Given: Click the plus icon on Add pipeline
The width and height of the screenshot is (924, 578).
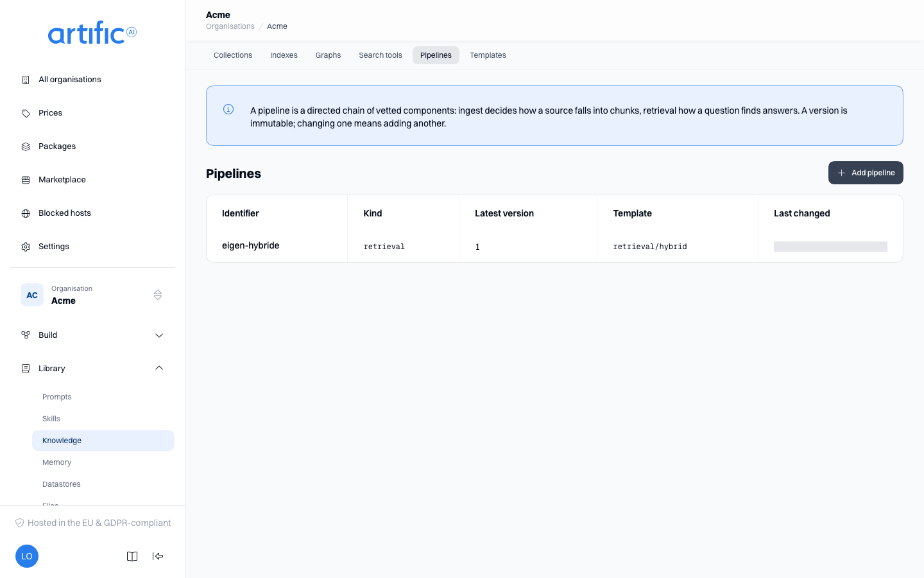Looking at the screenshot, I should 841,173.
